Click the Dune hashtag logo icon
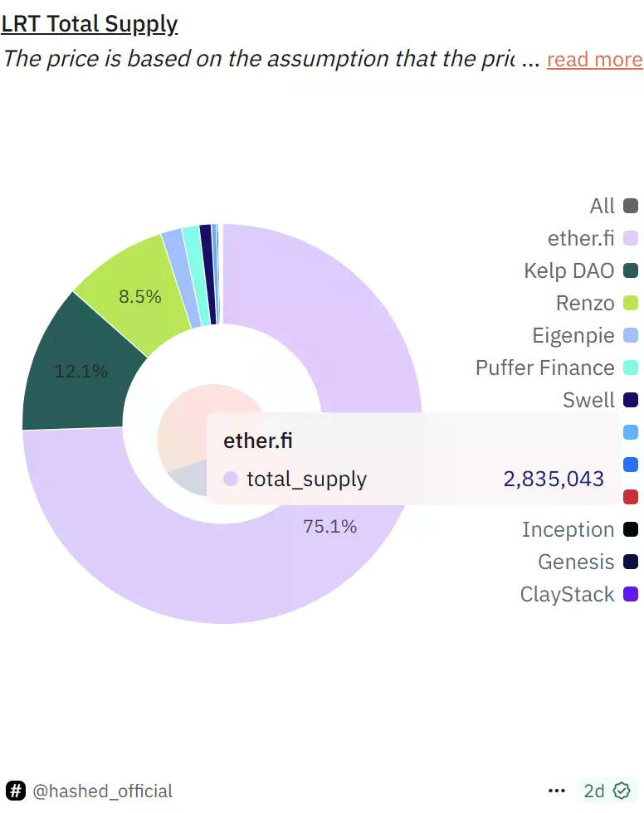644x813 pixels. 17,791
